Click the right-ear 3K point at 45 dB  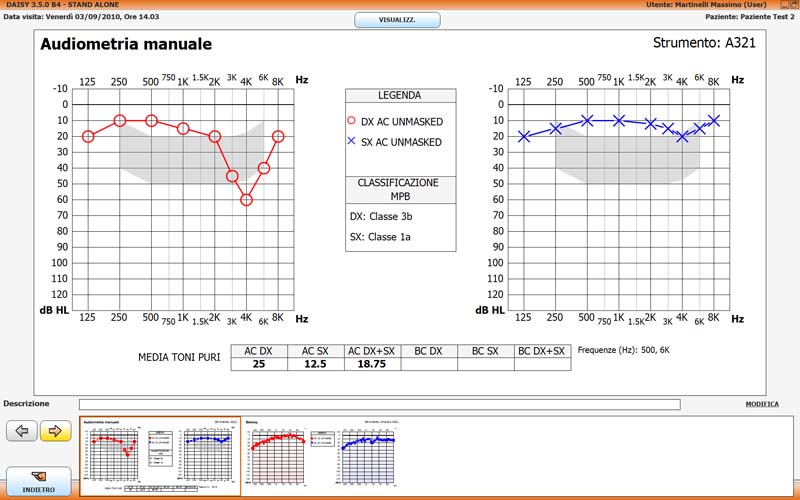232,176
